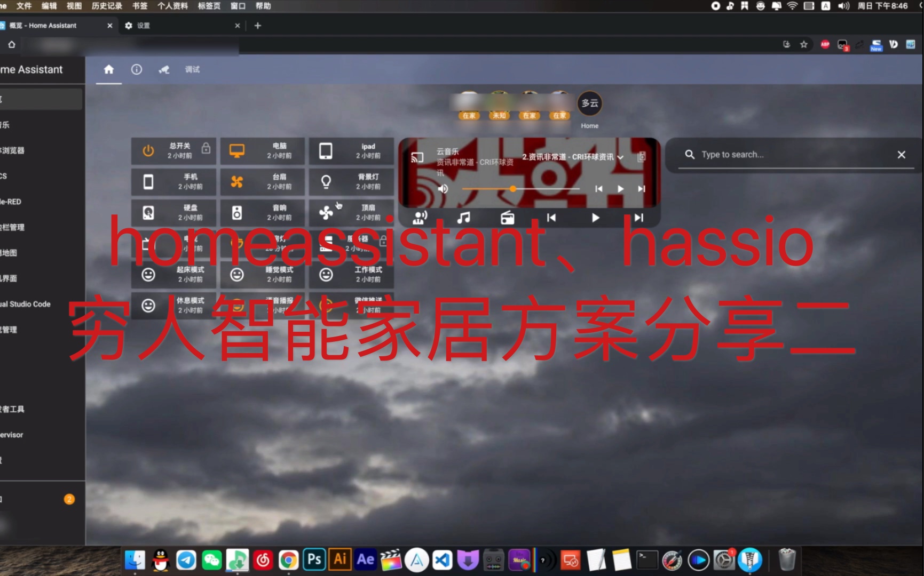Mute the 云音乐 player volume
This screenshot has width=924, height=576.
click(x=443, y=189)
